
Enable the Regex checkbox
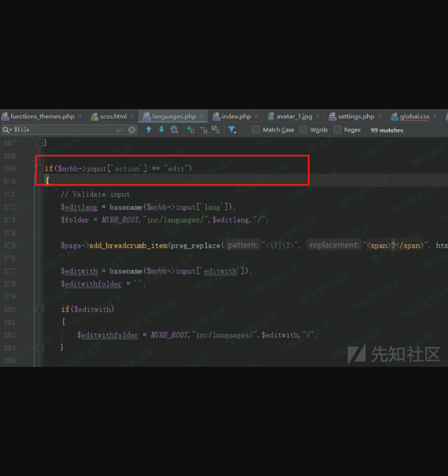(337, 130)
